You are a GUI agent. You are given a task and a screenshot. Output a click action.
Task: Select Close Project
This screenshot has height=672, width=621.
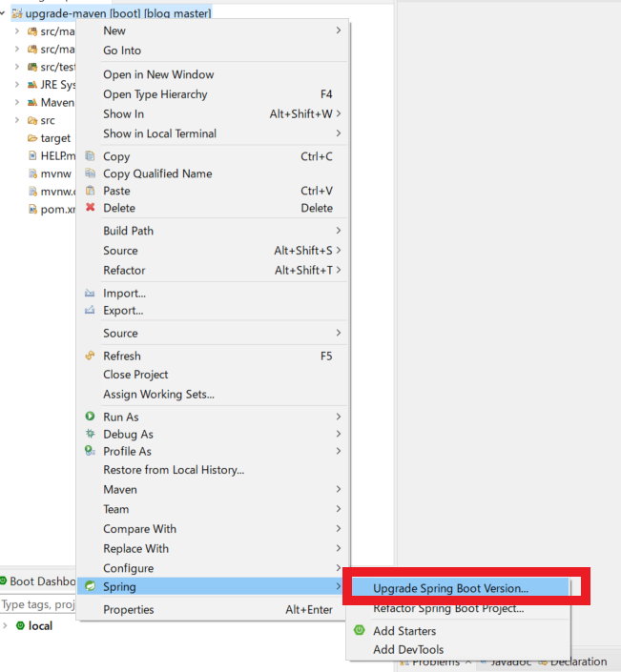point(135,375)
